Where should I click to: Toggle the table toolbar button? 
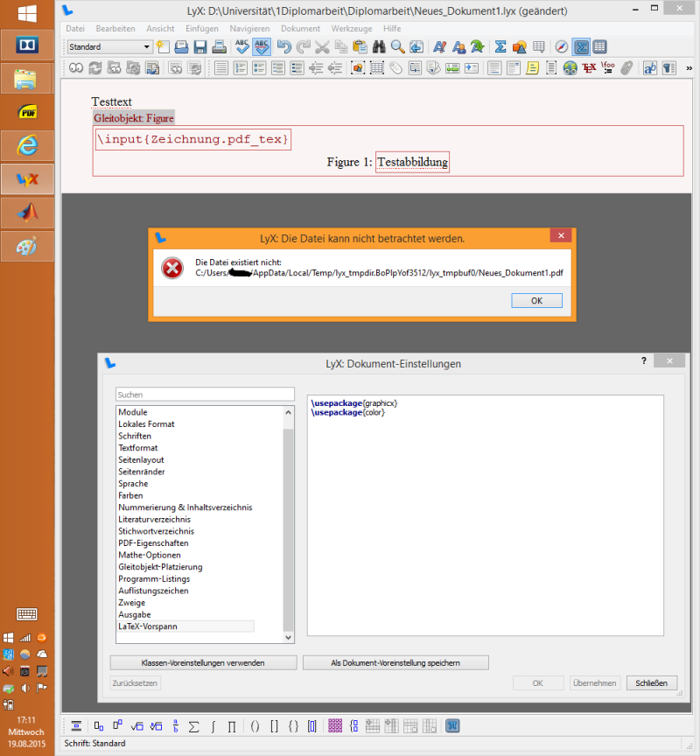pyautogui.click(x=600, y=46)
